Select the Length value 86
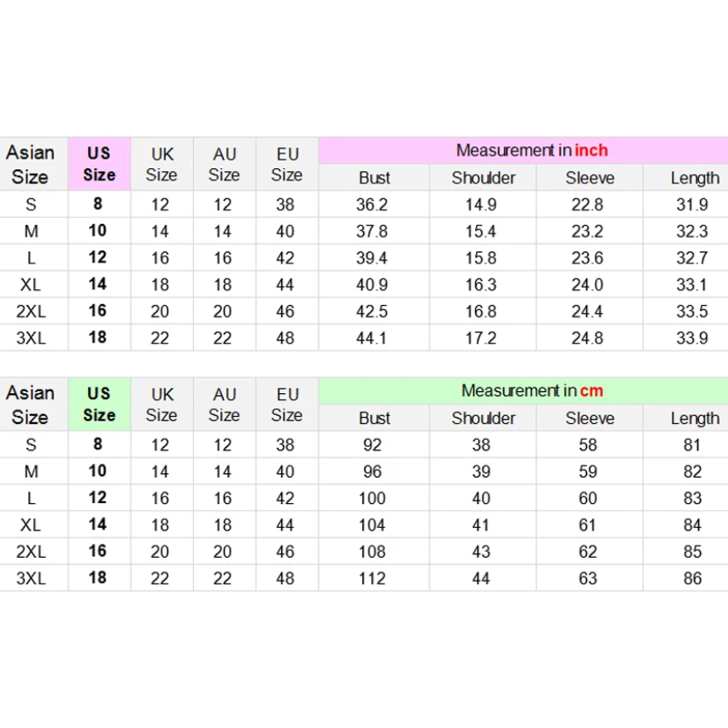 (x=692, y=578)
